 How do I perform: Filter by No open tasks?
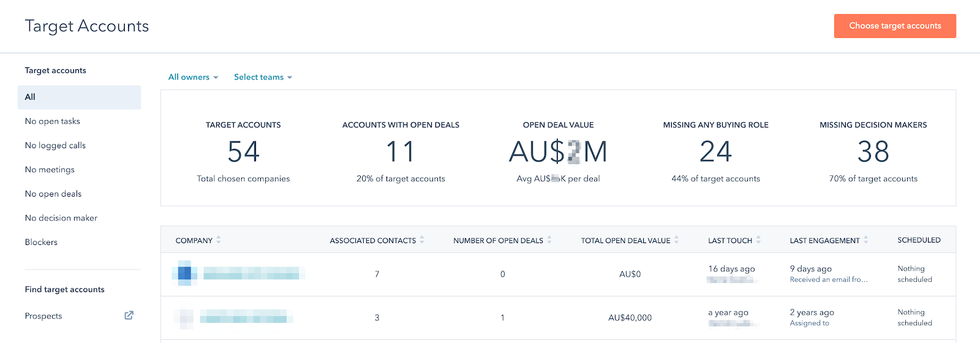53,121
